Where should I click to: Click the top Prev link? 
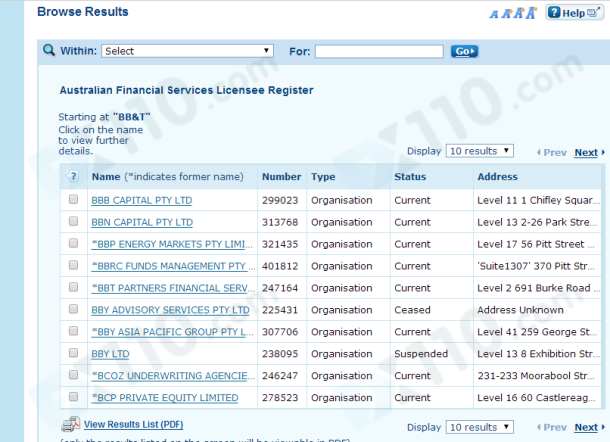555,153
